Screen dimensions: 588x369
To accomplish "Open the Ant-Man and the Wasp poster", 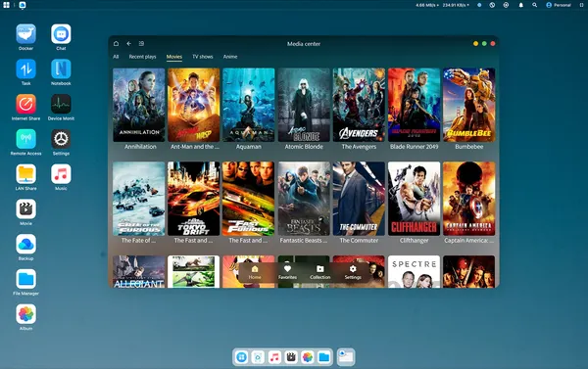I will pyautogui.click(x=193, y=105).
